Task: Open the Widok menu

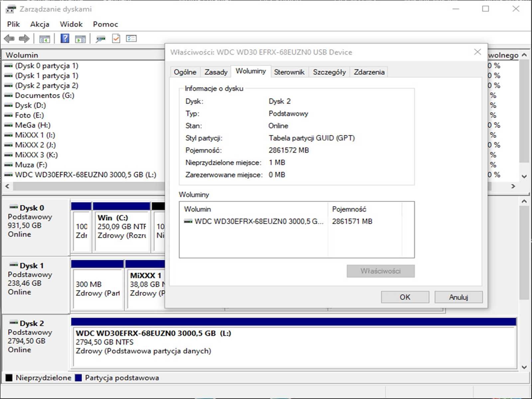Action: [71, 24]
